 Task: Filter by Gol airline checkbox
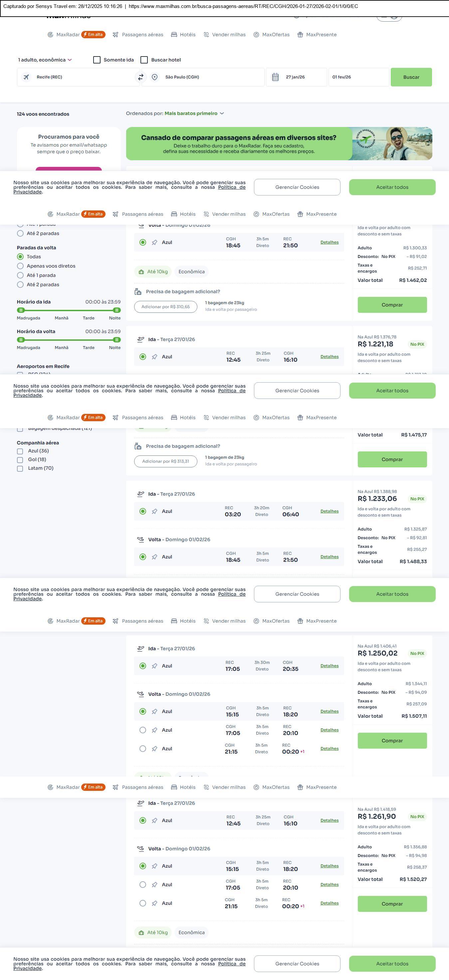(x=20, y=460)
